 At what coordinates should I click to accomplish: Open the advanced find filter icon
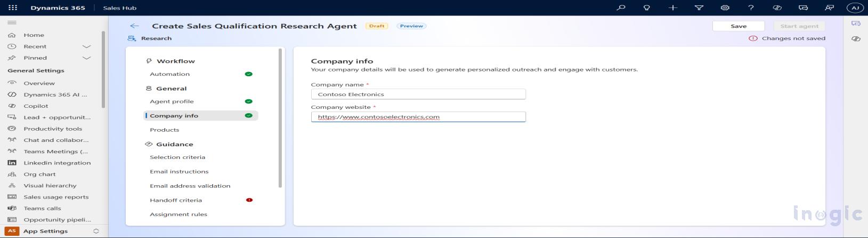click(699, 7)
